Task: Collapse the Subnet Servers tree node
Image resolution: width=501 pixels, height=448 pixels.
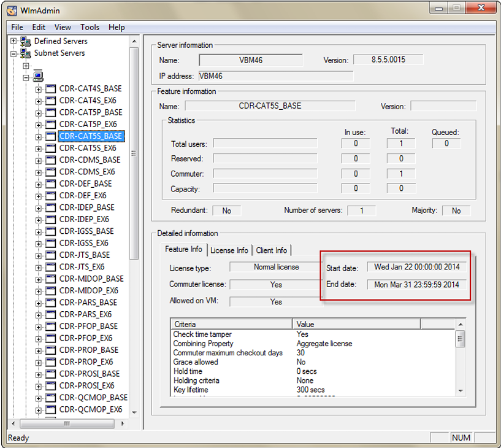Action: coord(13,53)
